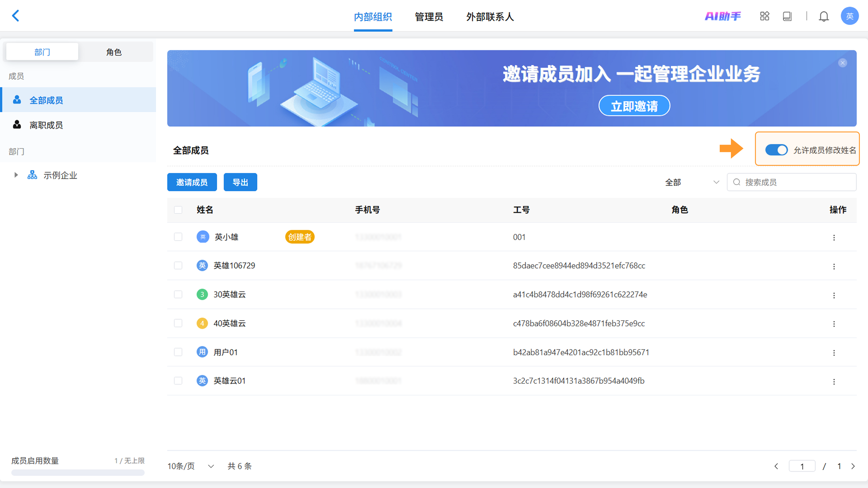Open the notifications bell
The width and height of the screenshot is (868, 488).
[823, 16]
